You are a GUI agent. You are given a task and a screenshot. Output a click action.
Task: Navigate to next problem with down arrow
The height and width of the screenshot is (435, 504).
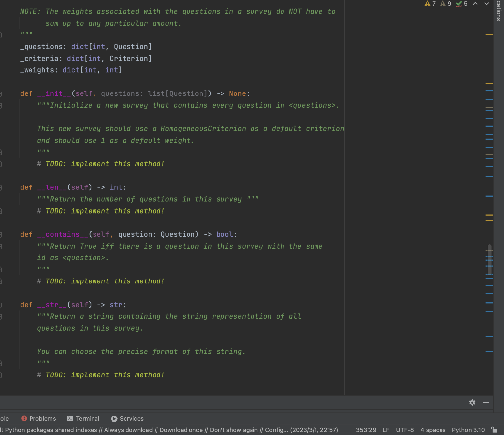[x=486, y=4]
